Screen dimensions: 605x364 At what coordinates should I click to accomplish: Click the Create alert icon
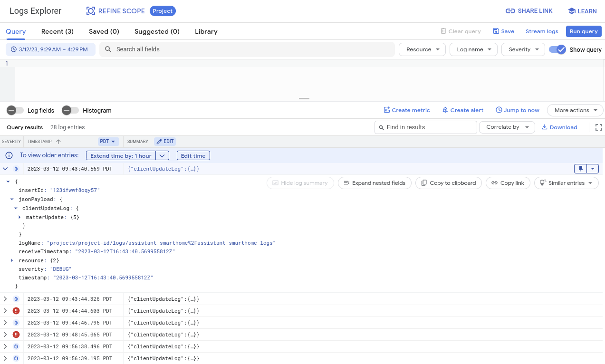(x=445, y=110)
